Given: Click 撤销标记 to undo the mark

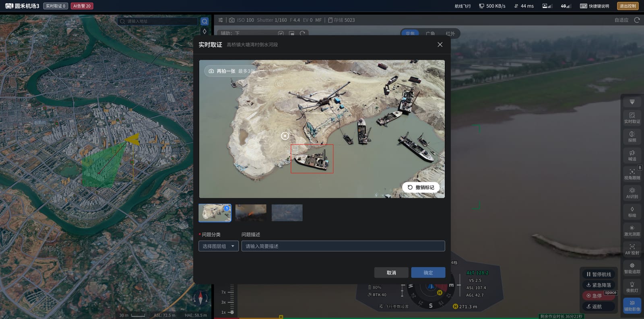Looking at the screenshot, I should point(421,187).
